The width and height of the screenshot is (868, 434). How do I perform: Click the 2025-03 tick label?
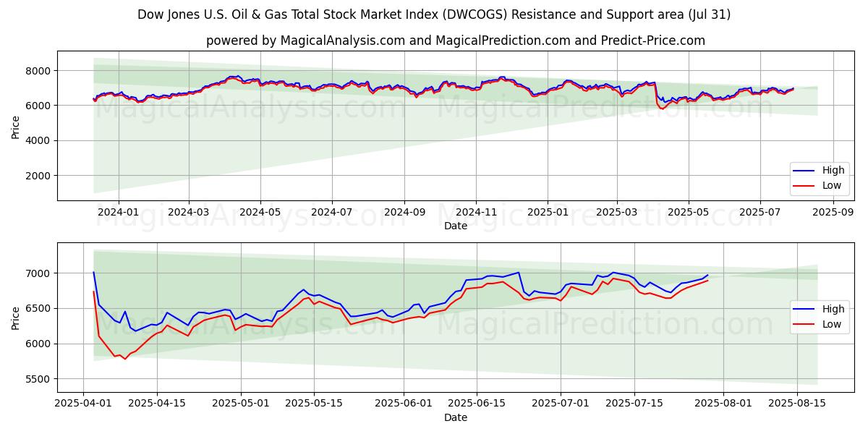tap(617, 212)
